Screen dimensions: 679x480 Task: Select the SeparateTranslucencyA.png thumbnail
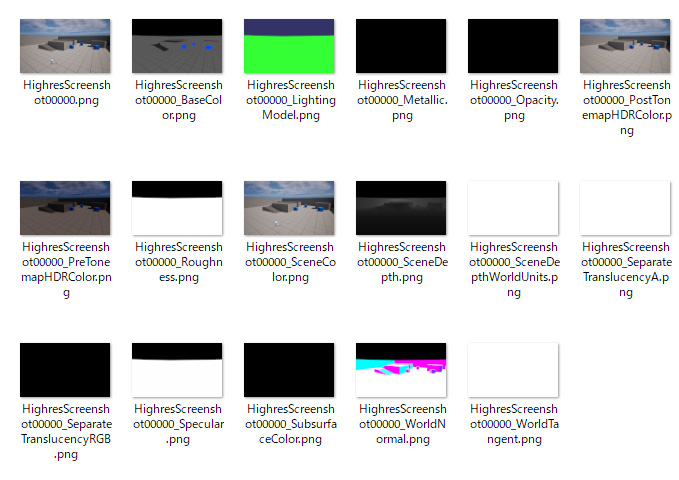[625, 208]
